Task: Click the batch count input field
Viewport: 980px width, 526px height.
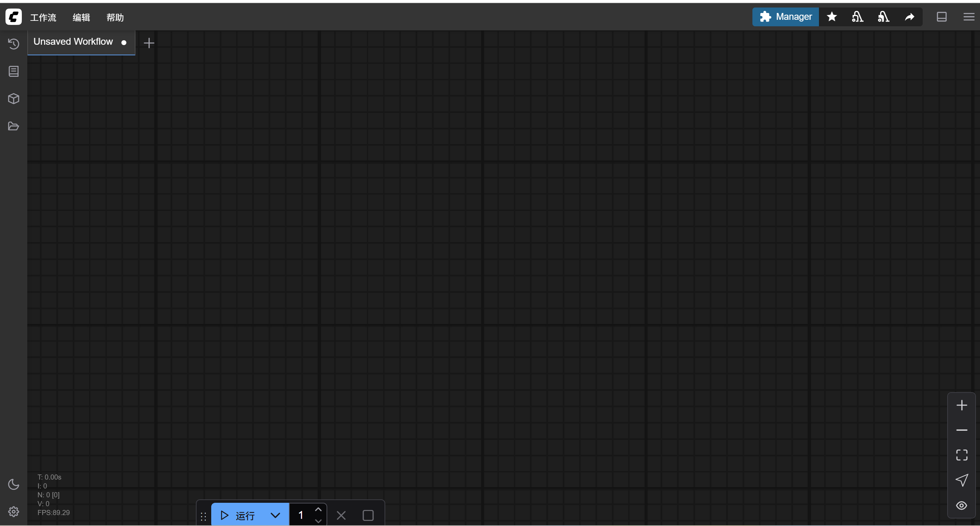Action: [x=301, y=515]
